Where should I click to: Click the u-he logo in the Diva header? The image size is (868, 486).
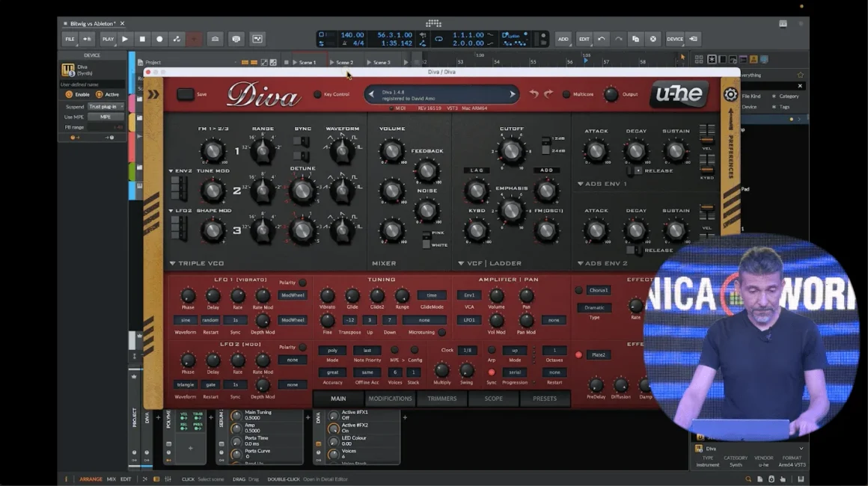(679, 95)
